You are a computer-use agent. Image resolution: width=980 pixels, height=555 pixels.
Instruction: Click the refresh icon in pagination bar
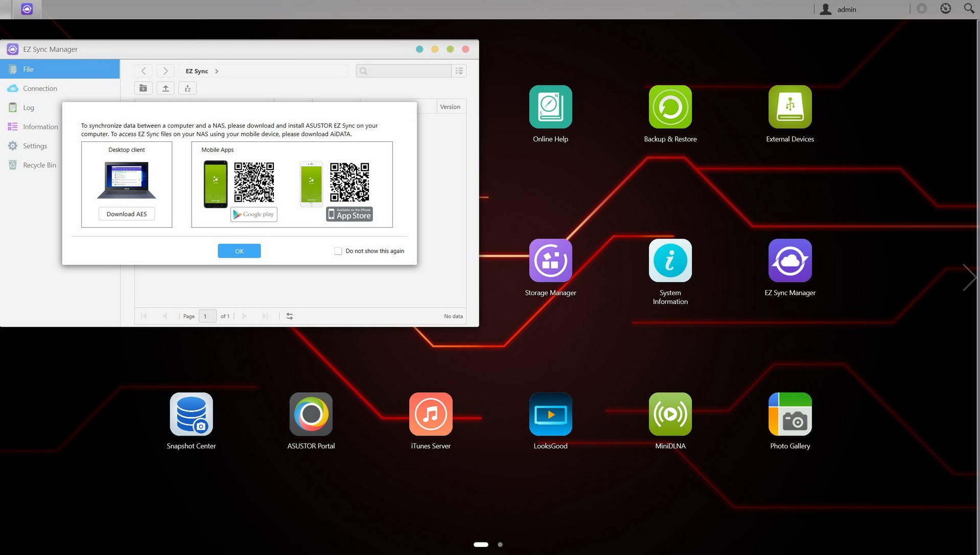[x=290, y=316]
